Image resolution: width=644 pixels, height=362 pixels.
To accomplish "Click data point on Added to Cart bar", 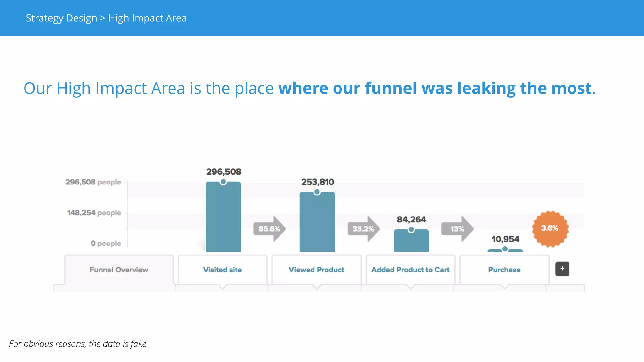I will (x=411, y=230).
